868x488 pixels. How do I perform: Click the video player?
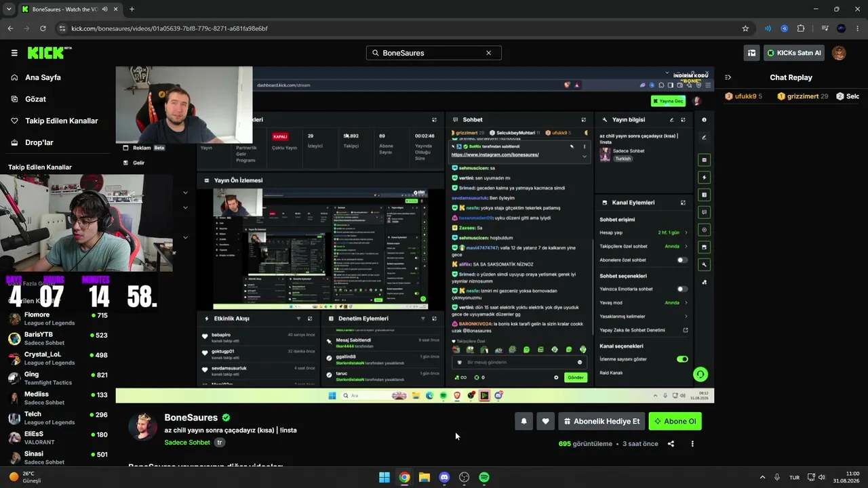tap(414, 235)
